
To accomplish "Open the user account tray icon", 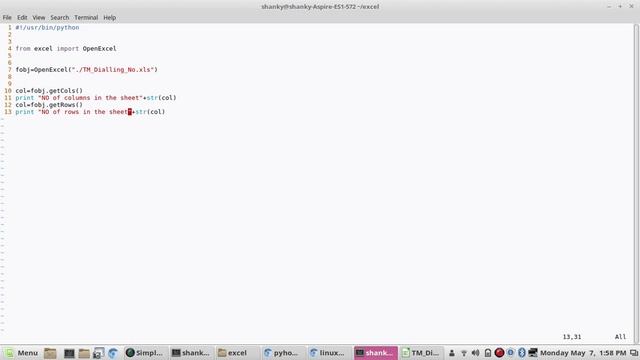I will [452, 353].
